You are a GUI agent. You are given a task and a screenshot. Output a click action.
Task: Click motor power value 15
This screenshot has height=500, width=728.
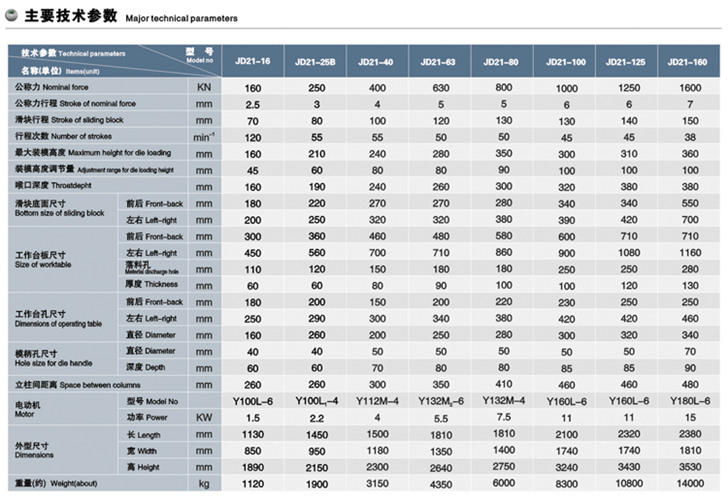[690, 417]
